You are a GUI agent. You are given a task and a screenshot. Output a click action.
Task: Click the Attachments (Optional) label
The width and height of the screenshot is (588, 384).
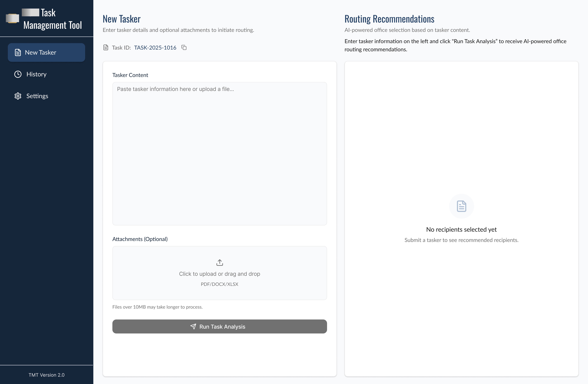140,239
